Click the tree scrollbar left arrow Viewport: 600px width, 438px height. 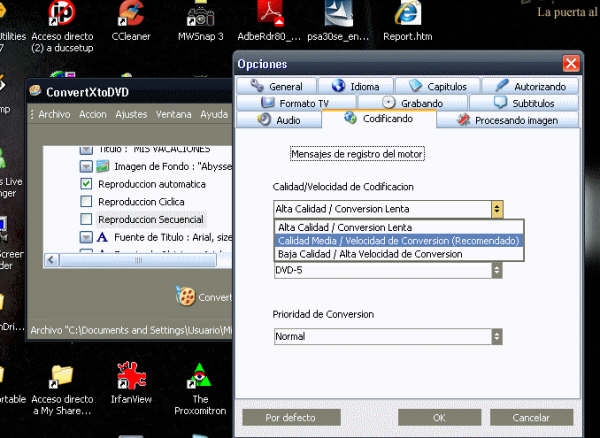[51, 261]
